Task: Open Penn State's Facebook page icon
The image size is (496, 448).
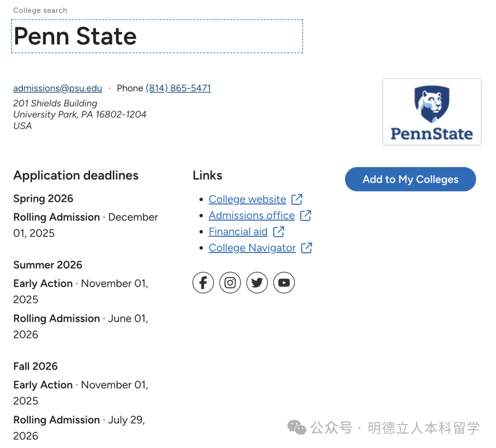Action: pyautogui.click(x=203, y=283)
